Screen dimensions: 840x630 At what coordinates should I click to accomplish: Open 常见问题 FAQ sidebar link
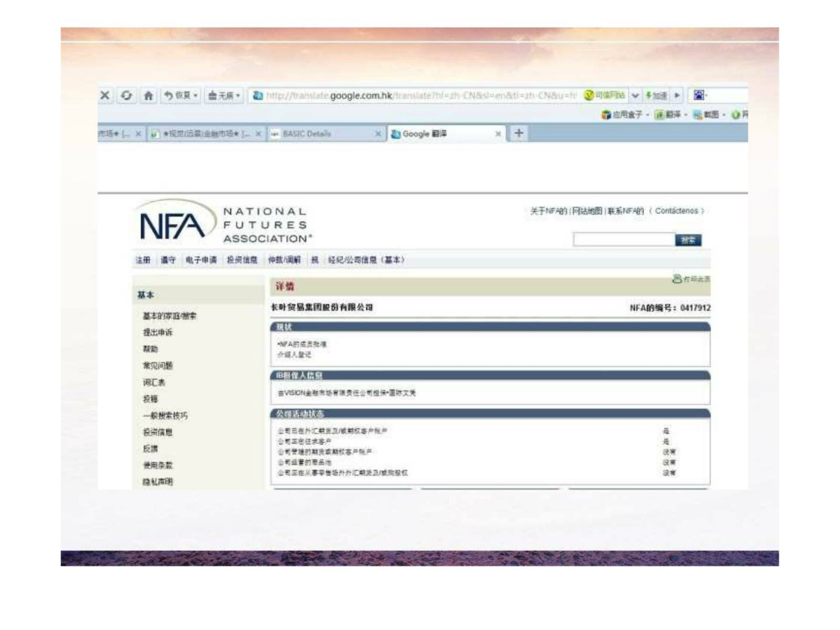[158, 366]
